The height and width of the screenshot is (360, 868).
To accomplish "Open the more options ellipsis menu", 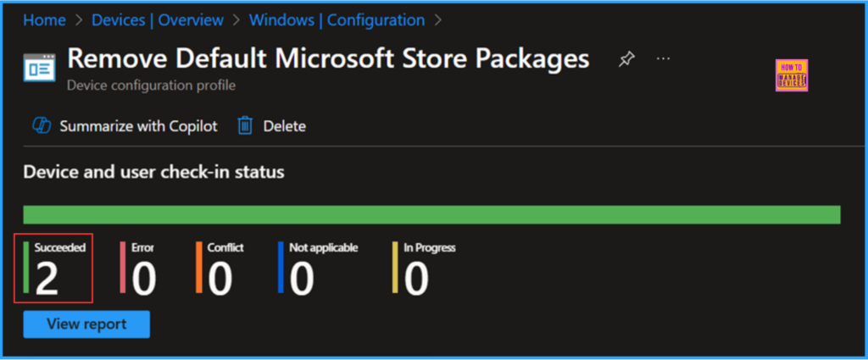I will pos(664,58).
